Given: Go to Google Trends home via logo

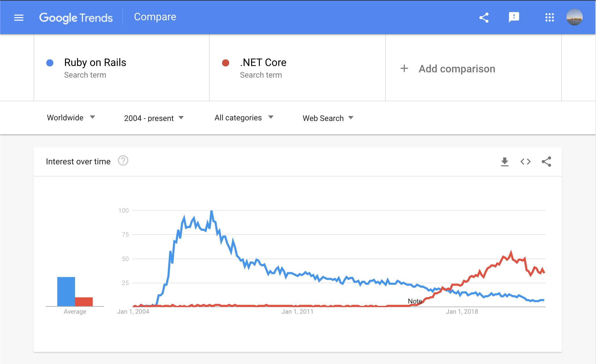Looking at the screenshot, I should coord(76,17).
